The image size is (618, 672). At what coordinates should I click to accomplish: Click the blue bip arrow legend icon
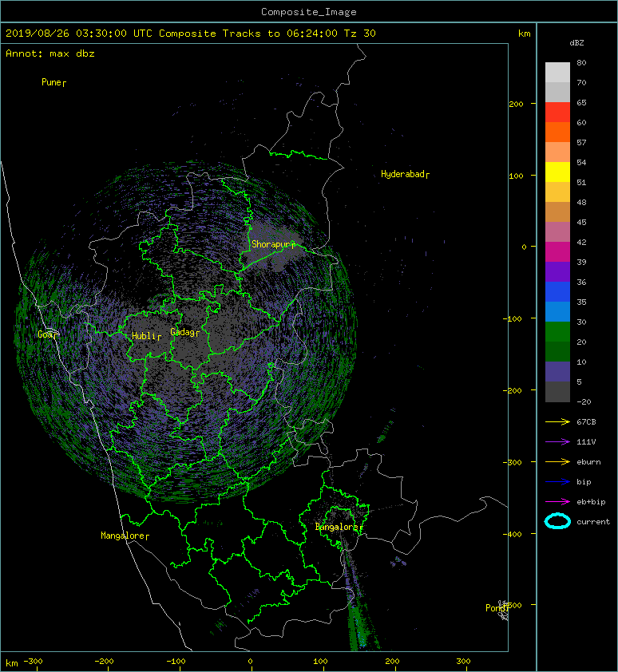tap(557, 482)
